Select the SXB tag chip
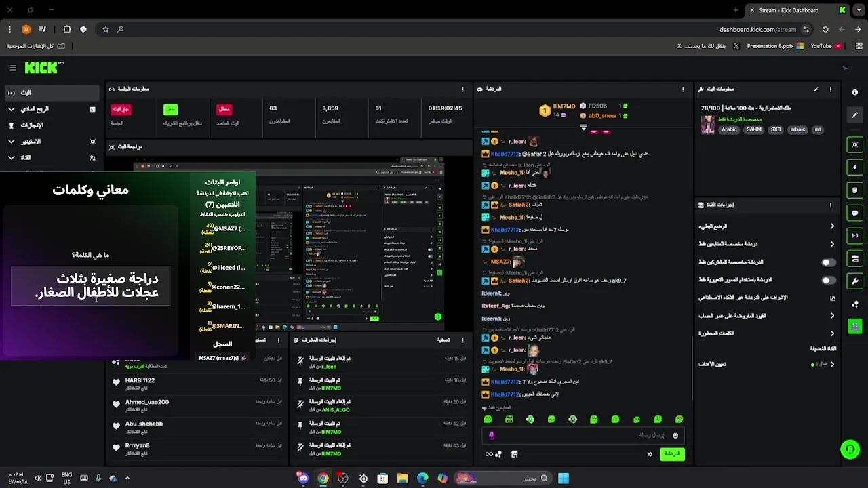 pos(776,129)
